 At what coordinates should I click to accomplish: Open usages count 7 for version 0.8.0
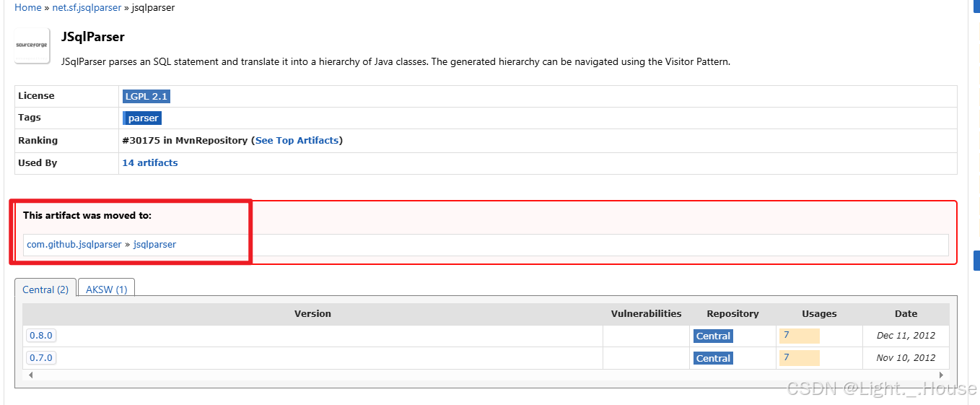pyautogui.click(x=799, y=336)
